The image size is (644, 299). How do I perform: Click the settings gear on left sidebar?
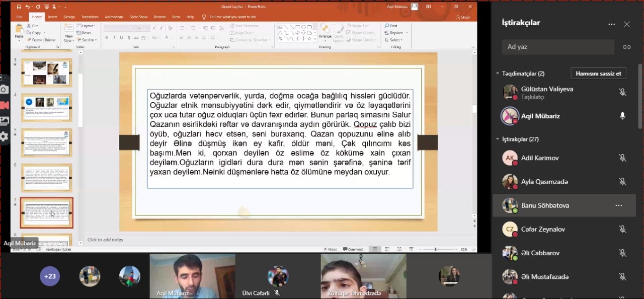(x=4, y=136)
